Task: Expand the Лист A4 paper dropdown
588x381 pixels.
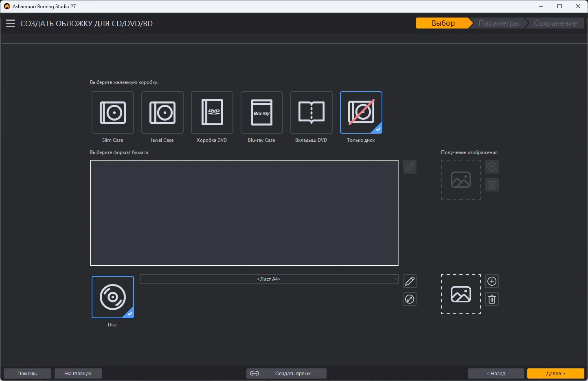Action: (269, 279)
